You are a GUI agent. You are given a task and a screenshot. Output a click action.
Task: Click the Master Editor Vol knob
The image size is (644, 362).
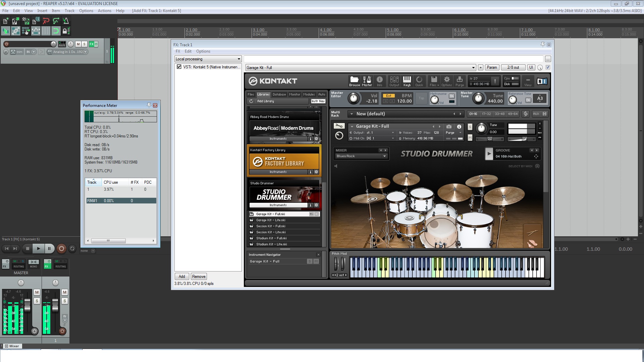(353, 99)
